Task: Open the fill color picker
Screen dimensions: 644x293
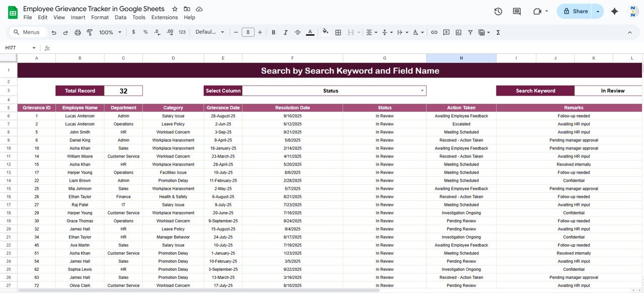Action: 325,32
